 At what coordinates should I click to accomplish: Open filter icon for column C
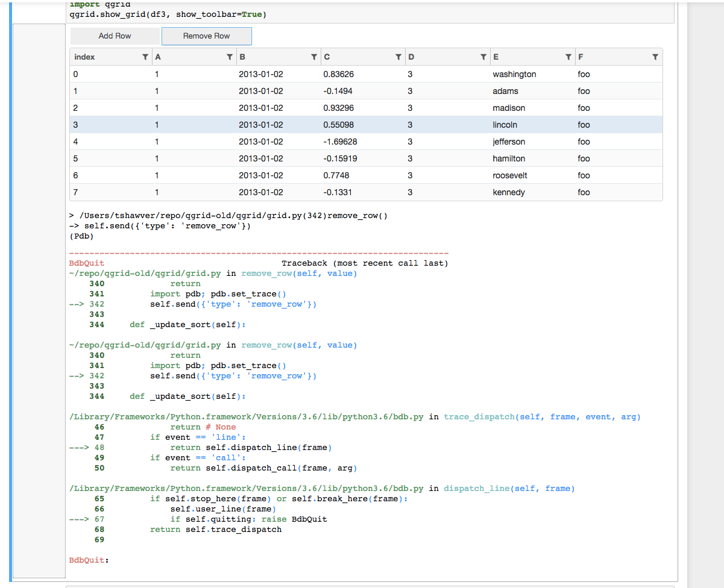click(398, 57)
